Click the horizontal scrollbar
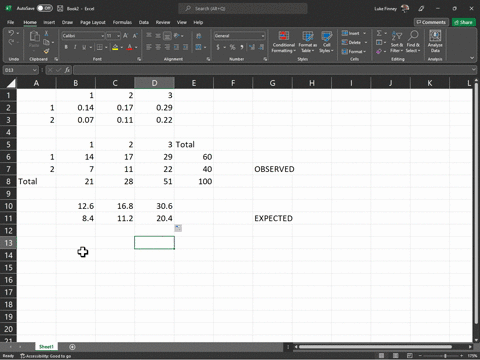Screen dimensions: 480x360 [x=375, y=347]
